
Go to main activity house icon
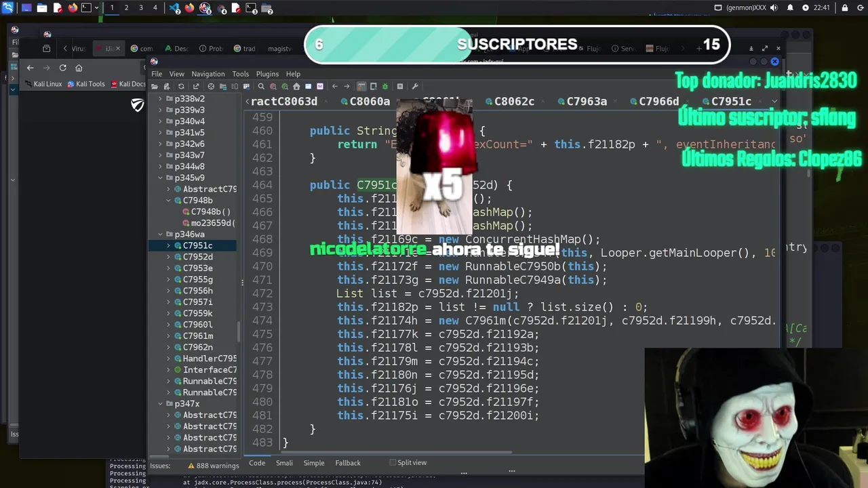pos(296,86)
